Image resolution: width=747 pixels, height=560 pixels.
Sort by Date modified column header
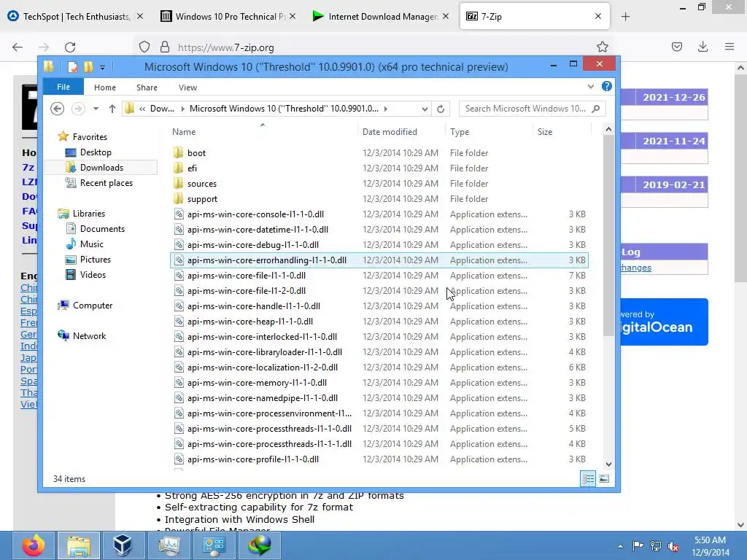390,132
